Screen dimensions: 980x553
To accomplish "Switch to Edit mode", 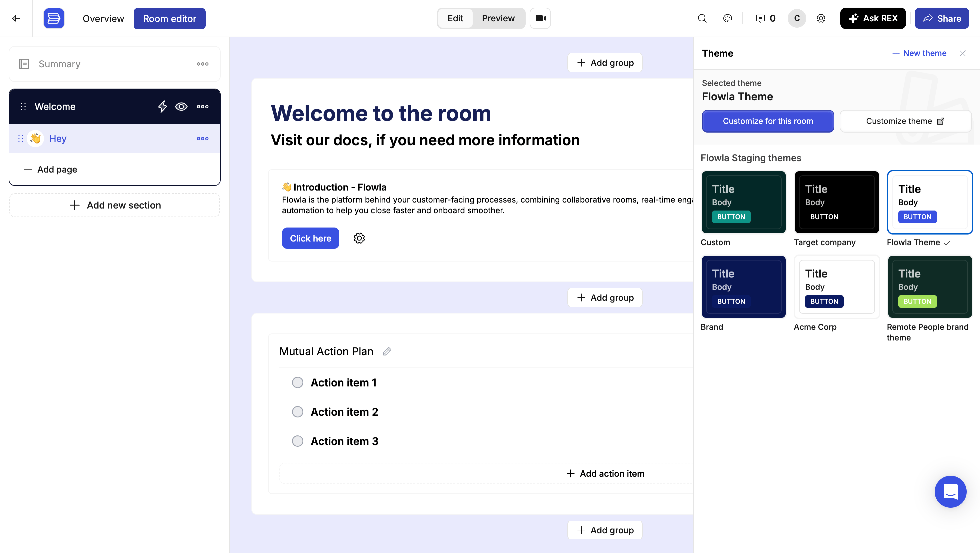I will (455, 18).
